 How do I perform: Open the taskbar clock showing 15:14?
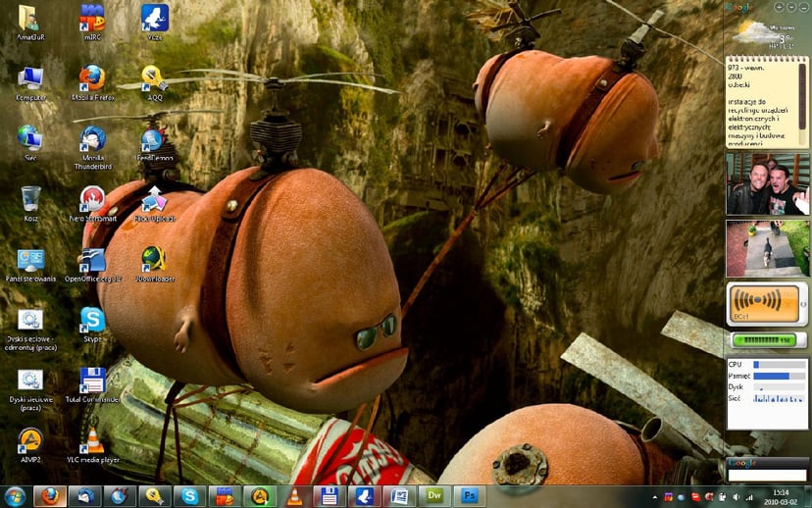(781, 497)
